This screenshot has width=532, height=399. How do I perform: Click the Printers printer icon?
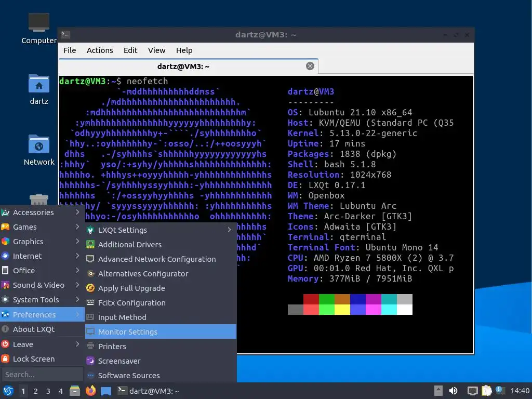point(90,347)
